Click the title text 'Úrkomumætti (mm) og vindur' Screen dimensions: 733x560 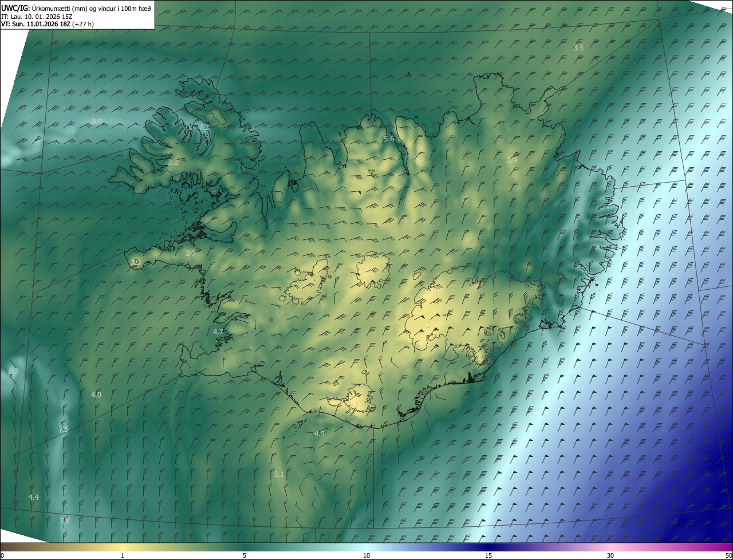pyautogui.click(x=75, y=9)
